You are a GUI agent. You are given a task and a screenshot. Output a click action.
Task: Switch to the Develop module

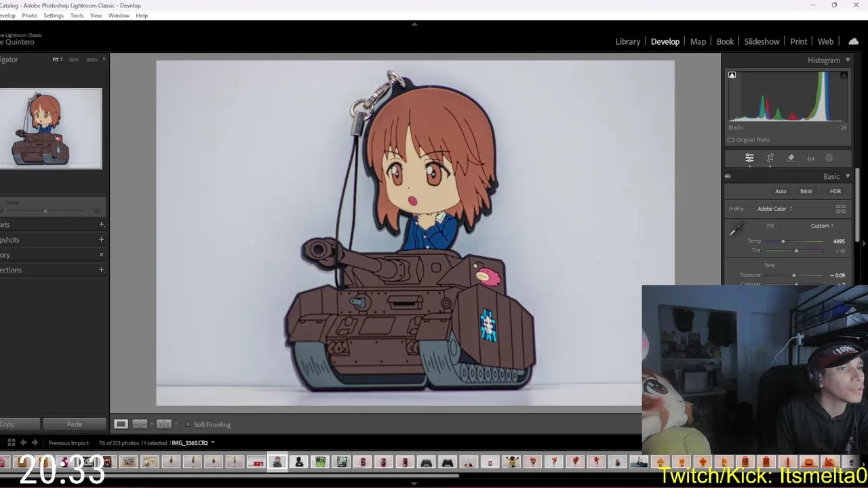665,41
